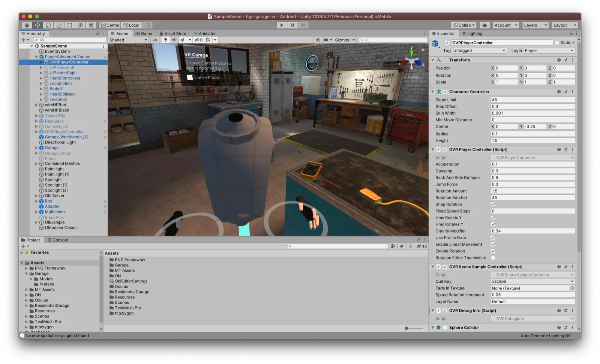
Task: Toggle 2D mode in the Scene view
Action: (x=154, y=40)
